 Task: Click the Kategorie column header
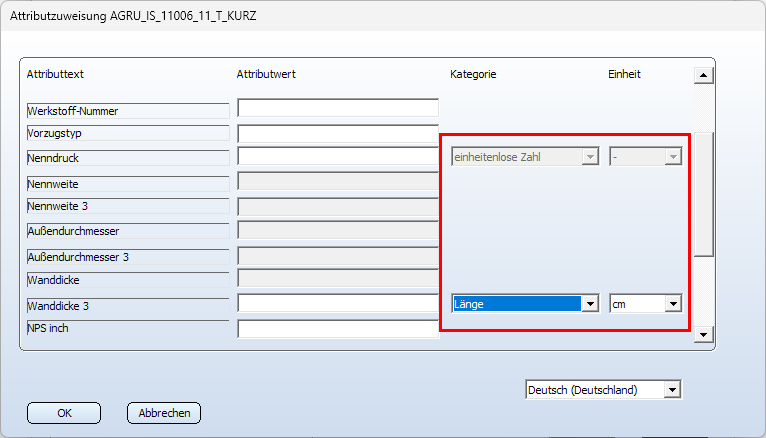[x=473, y=74]
